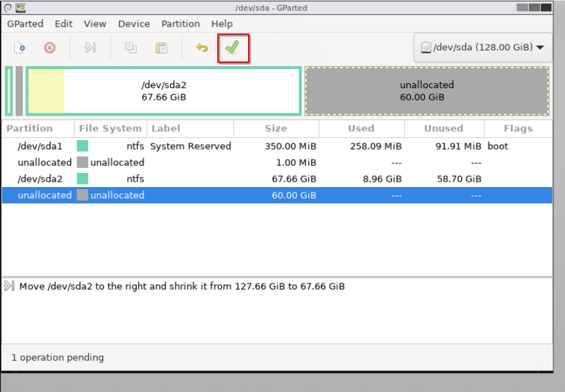Click the GParted icon in title bar
The width and height of the screenshot is (565, 392).
pos(21,8)
